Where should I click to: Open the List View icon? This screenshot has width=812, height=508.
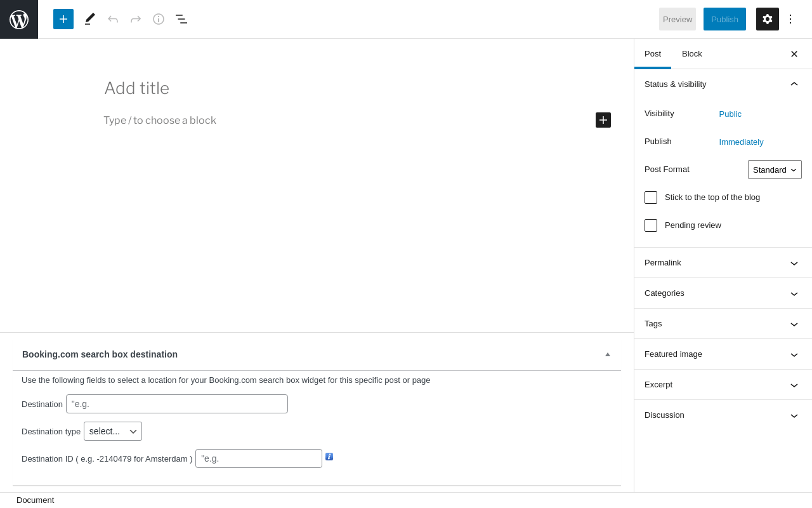click(x=181, y=19)
